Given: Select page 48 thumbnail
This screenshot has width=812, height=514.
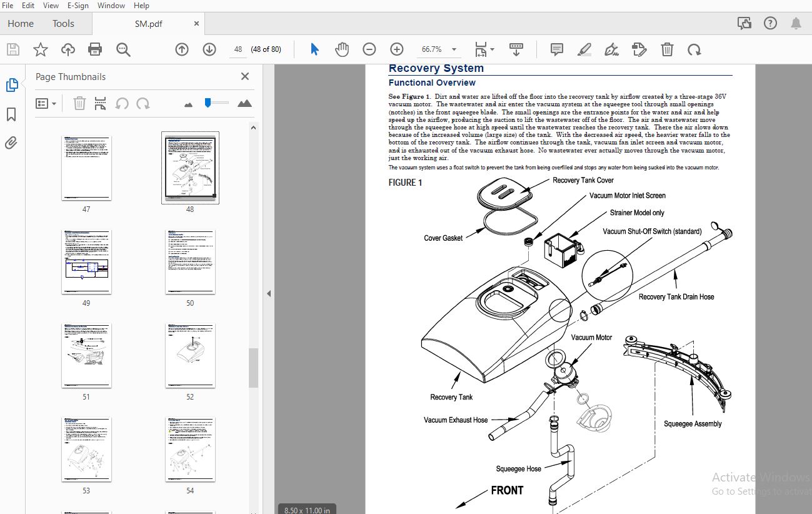Looking at the screenshot, I should (x=190, y=168).
